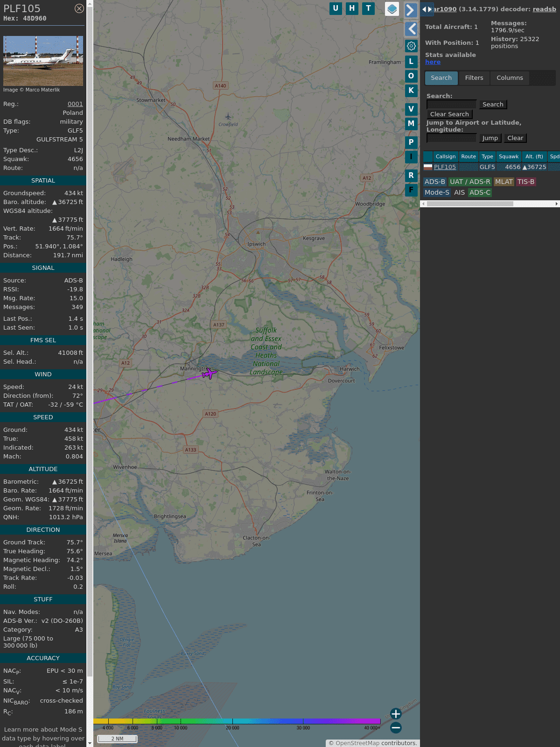Open the settings gear on the map

click(411, 46)
